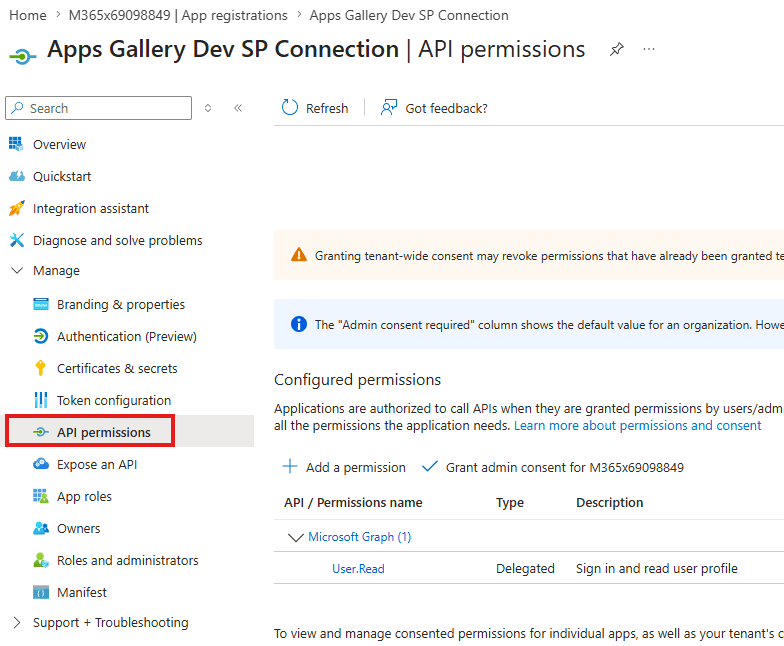
Task: Toggle expand/collapse all menu groups arrows
Action: click(x=208, y=108)
